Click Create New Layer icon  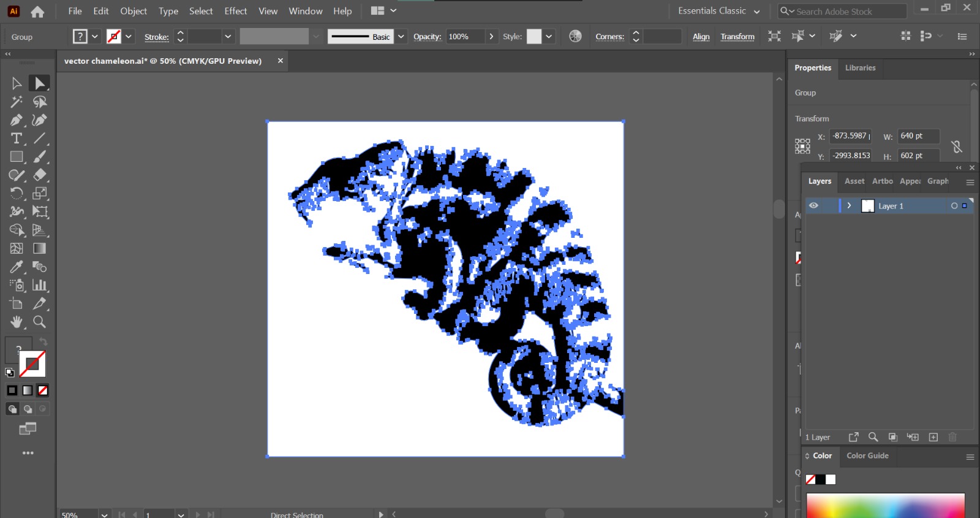(933, 437)
